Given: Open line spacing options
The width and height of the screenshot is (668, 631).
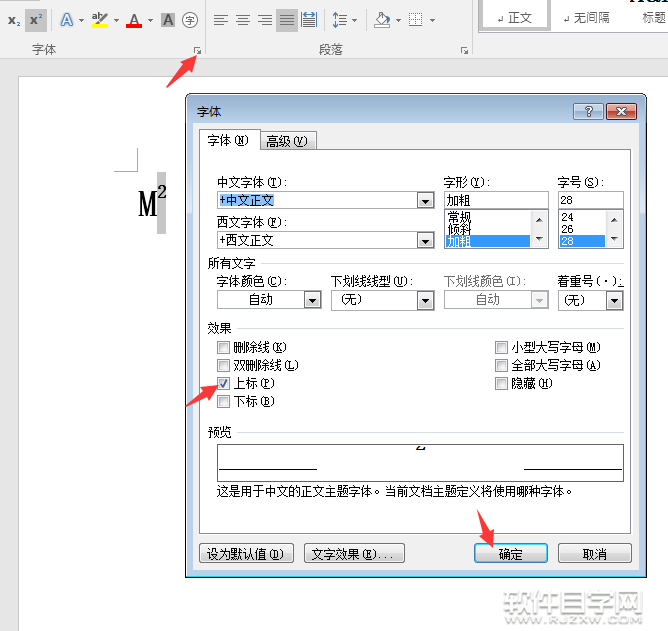Looking at the screenshot, I should 340,20.
